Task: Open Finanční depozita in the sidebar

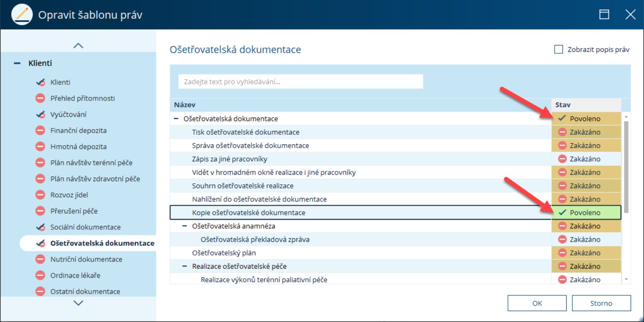Action: point(79,131)
